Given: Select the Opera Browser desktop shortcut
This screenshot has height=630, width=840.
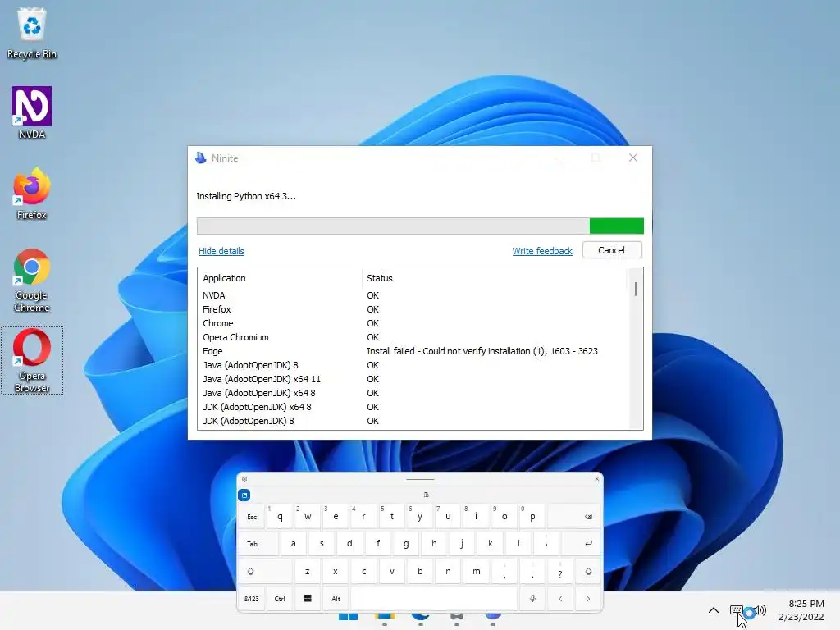Looking at the screenshot, I should (32, 361).
